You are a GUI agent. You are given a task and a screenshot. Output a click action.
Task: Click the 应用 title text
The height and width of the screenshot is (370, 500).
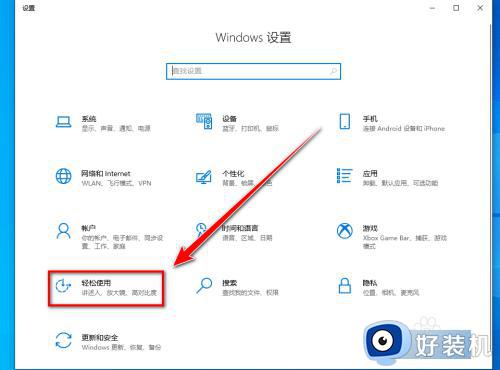pos(370,173)
